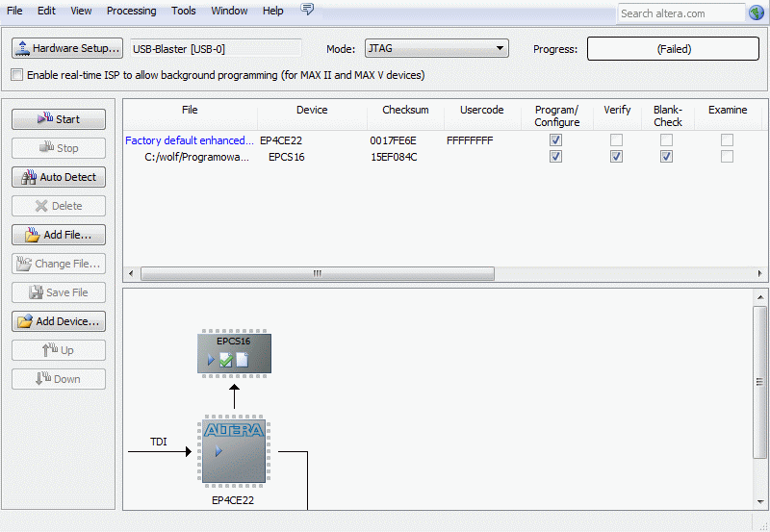Start programming with the Start button
This screenshot has width=770, height=532.
tap(59, 119)
